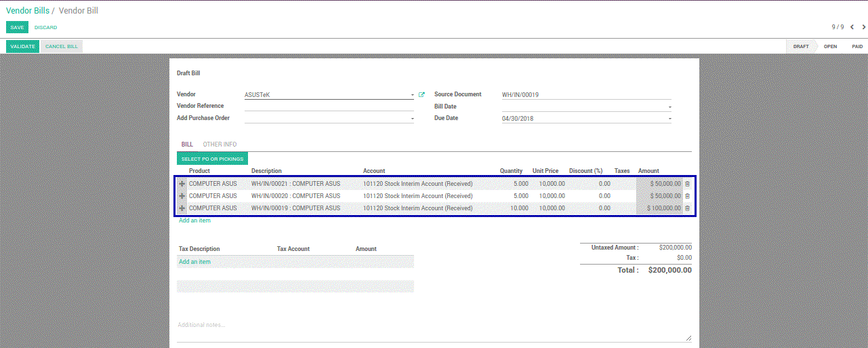Click the Discount (%) column header

[x=586, y=171]
